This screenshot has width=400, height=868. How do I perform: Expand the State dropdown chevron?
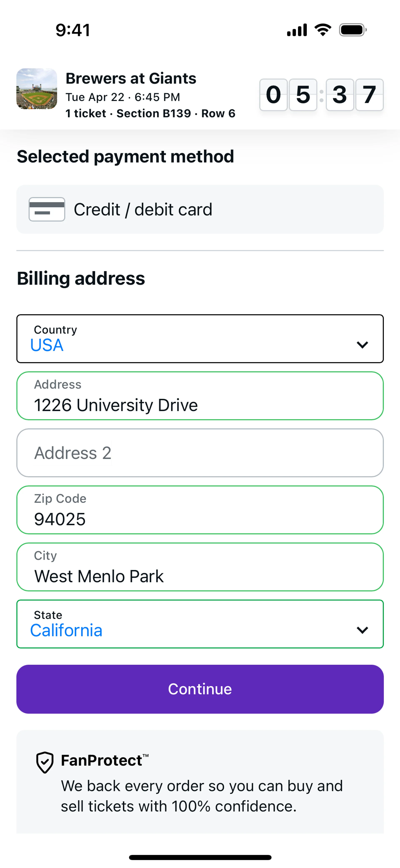point(362,630)
